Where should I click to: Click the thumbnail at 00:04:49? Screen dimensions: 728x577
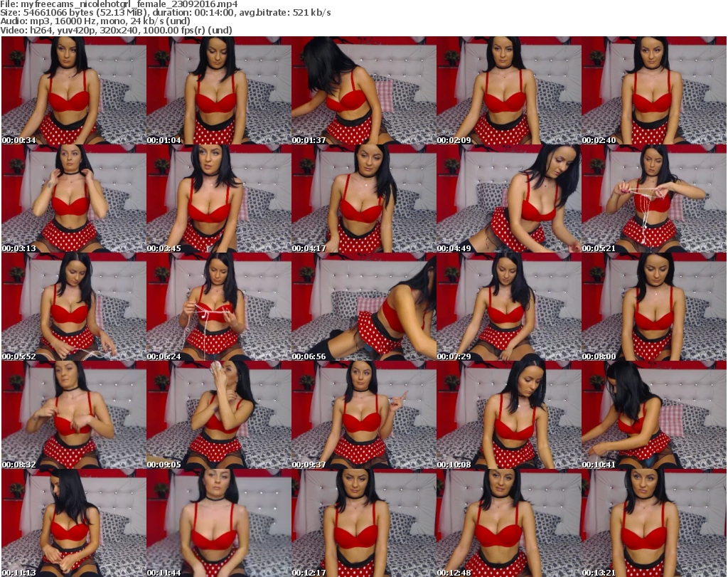[x=508, y=198]
